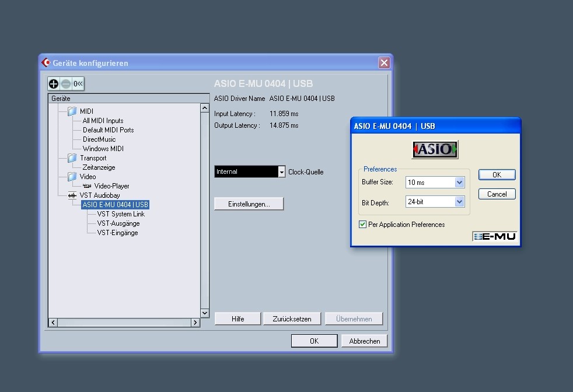Confirm Geräte konfigurieren with OK
Screen dimensions: 573x392
(315, 341)
